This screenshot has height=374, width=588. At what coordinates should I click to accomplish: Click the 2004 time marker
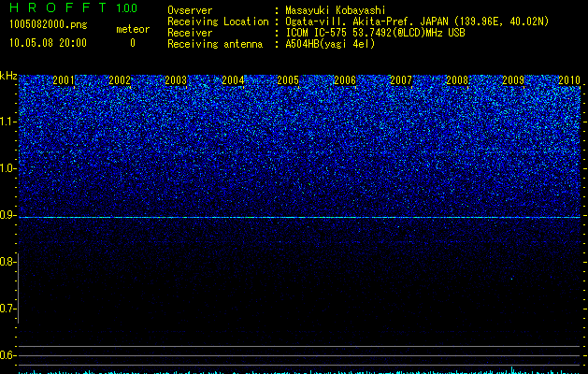click(x=233, y=80)
